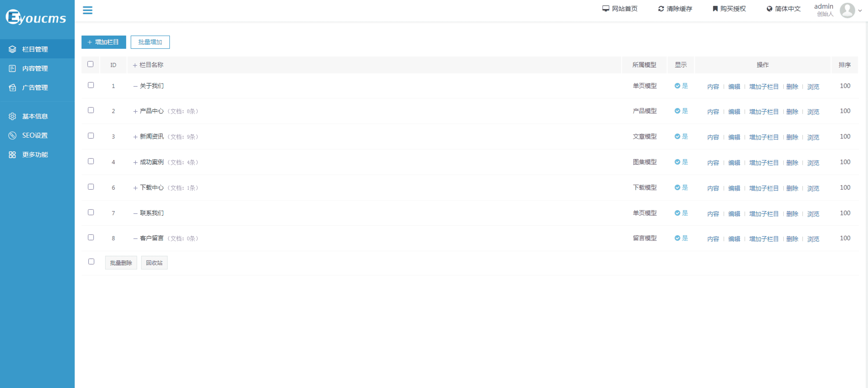Screen dimensions: 868x388
Task: Click the 栏目管理 layers icon
Action: (13, 49)
